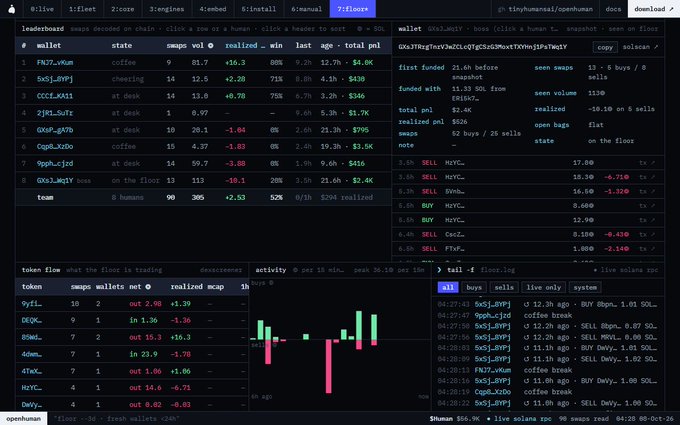Sort leaderboard by vol column header
The image size is (680, 425).
click(202, 46)
